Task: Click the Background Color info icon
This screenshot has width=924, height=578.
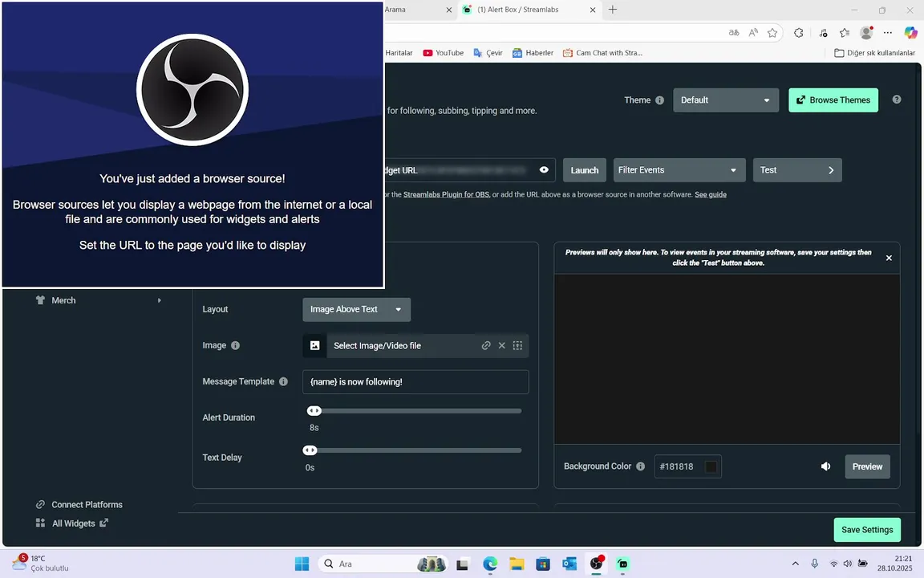Action: tap(641, 466)
